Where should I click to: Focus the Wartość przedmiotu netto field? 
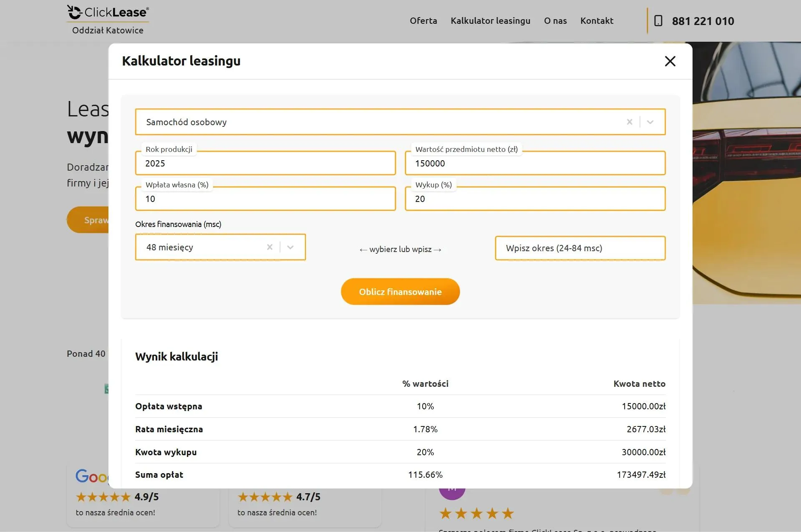pyautogui.click(x=535, y=163)
